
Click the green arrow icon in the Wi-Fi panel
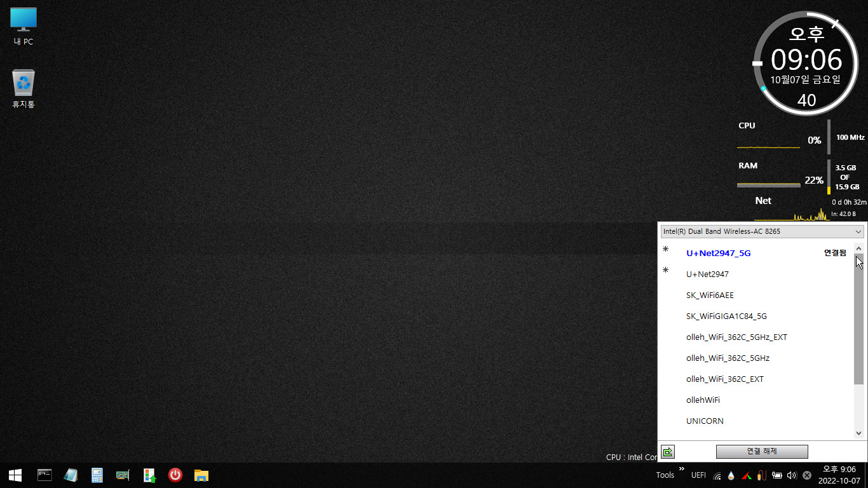coord(668,452)
